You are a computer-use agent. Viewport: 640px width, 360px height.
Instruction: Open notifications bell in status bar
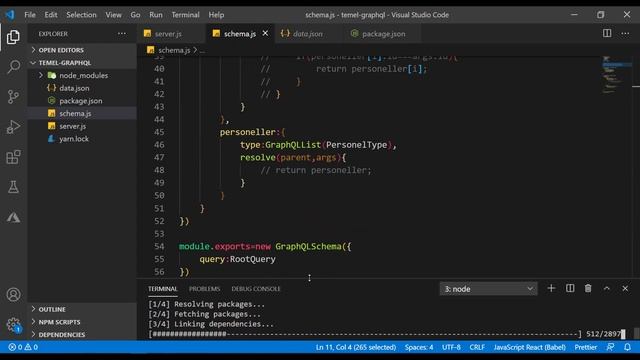pos(627,347)
